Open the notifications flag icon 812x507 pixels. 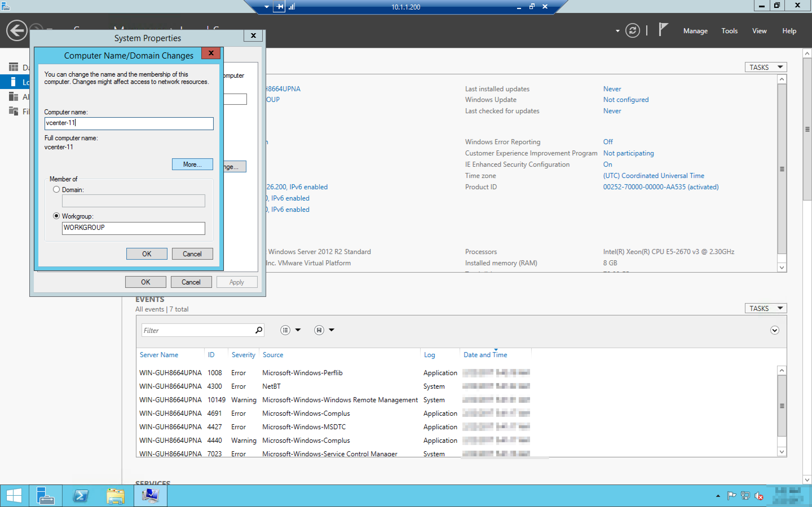[x=663, y=30]
